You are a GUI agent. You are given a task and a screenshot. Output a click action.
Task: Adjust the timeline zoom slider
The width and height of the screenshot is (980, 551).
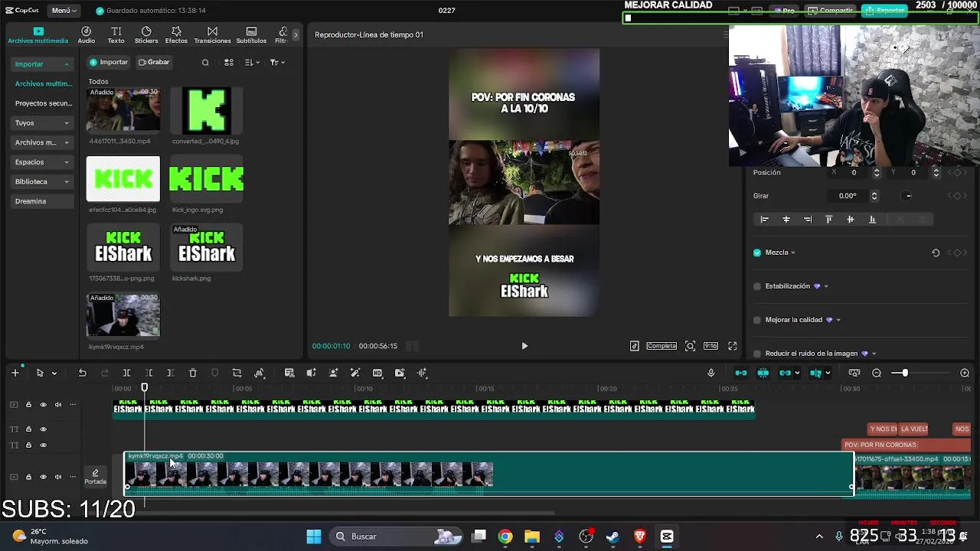pos(905,373)
